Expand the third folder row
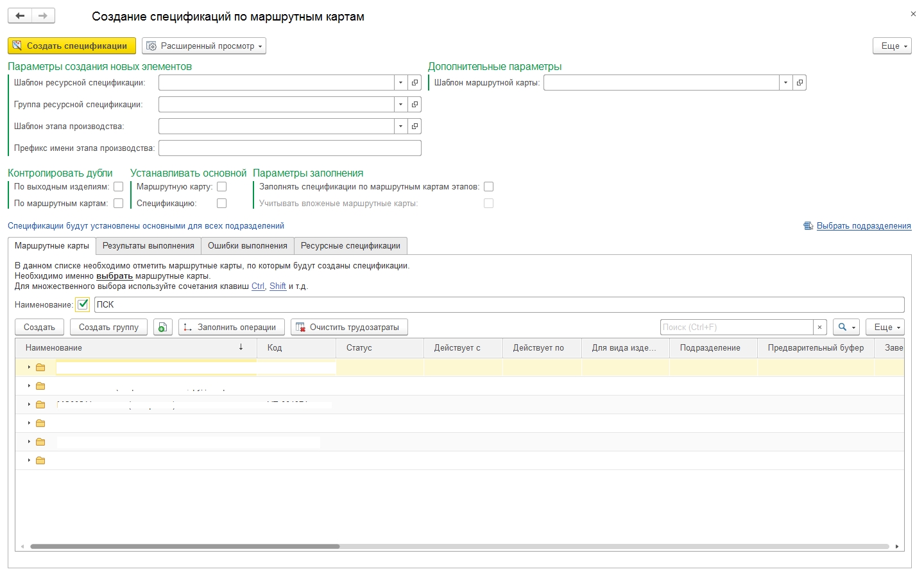The image size is (924, 576). pos(29,405)
